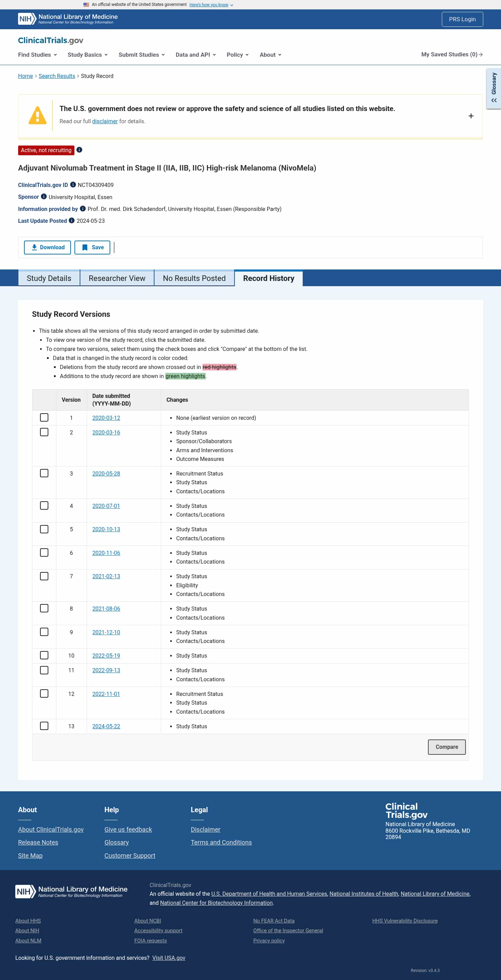This screenshot has height=980, width=501.
Task: Switch to the Study Details tab
Action: [x=49, y=278]
